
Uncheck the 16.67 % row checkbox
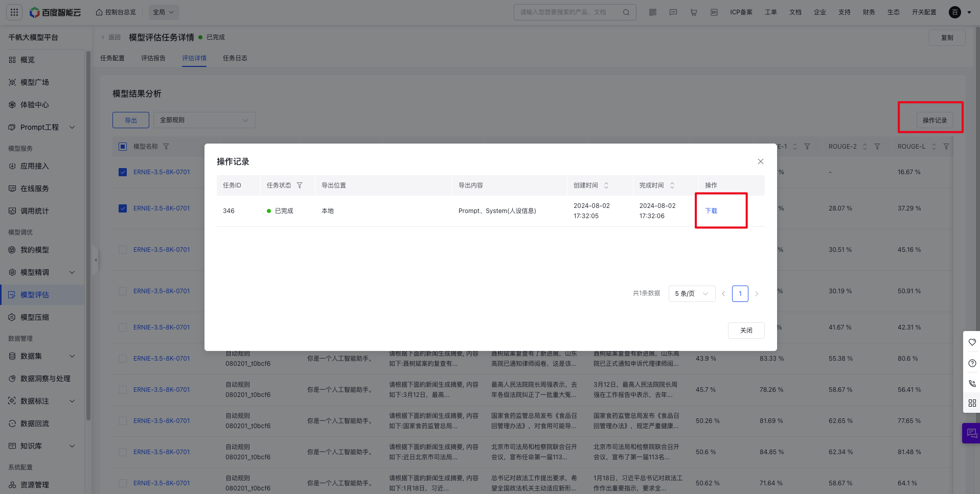point(123,172)
